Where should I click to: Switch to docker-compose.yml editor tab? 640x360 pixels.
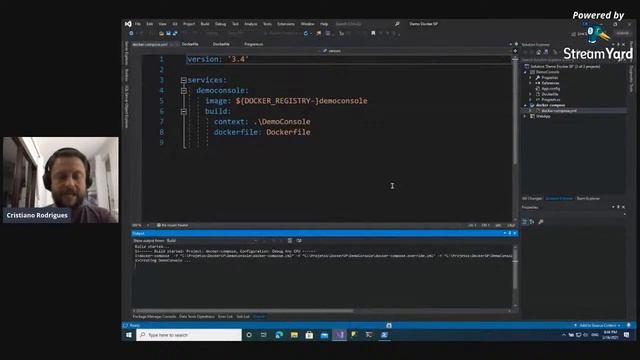(x=150, y=44)
